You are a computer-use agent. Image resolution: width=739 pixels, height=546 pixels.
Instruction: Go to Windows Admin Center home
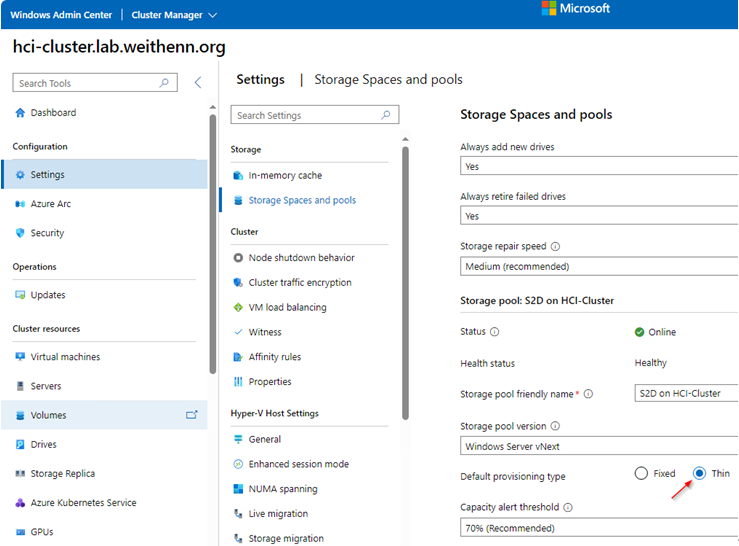point(61,15)
